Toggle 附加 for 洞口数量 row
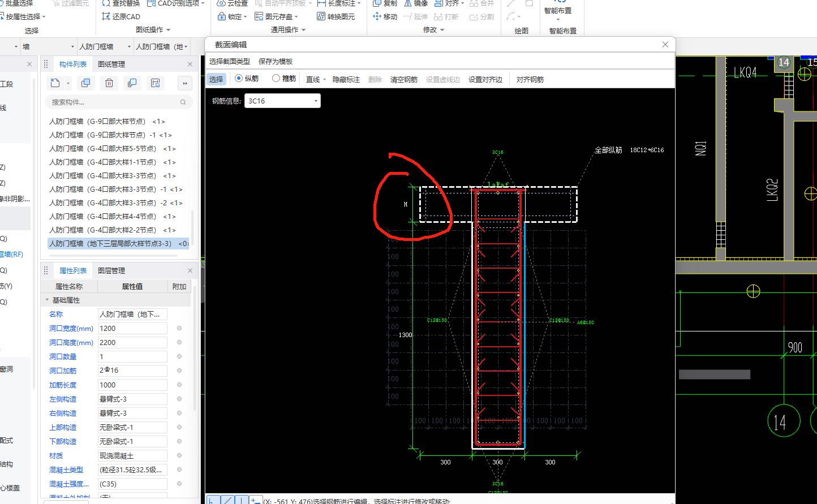 tap(179, 356)
